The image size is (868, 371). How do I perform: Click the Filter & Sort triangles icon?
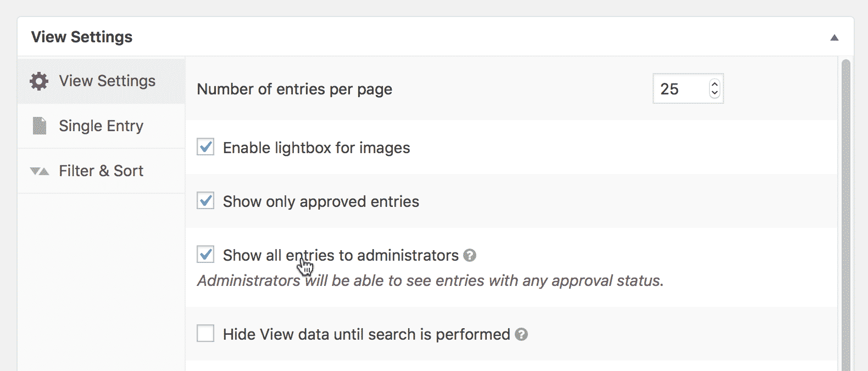click(40, 171)
